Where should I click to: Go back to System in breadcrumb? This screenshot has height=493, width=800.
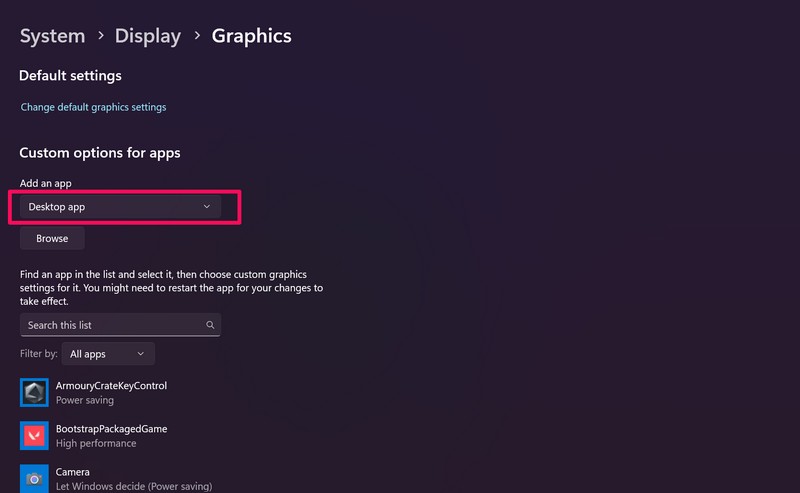click(52, 36)
